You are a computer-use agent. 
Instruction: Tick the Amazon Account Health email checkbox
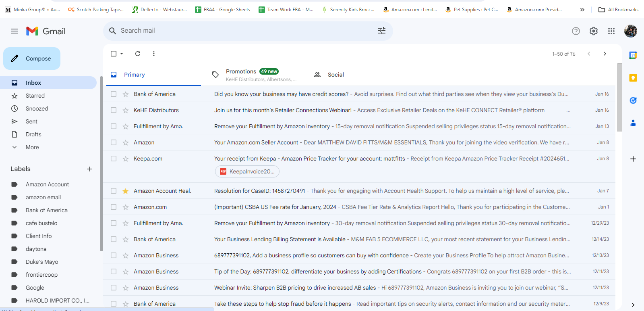tap(114, 191)
